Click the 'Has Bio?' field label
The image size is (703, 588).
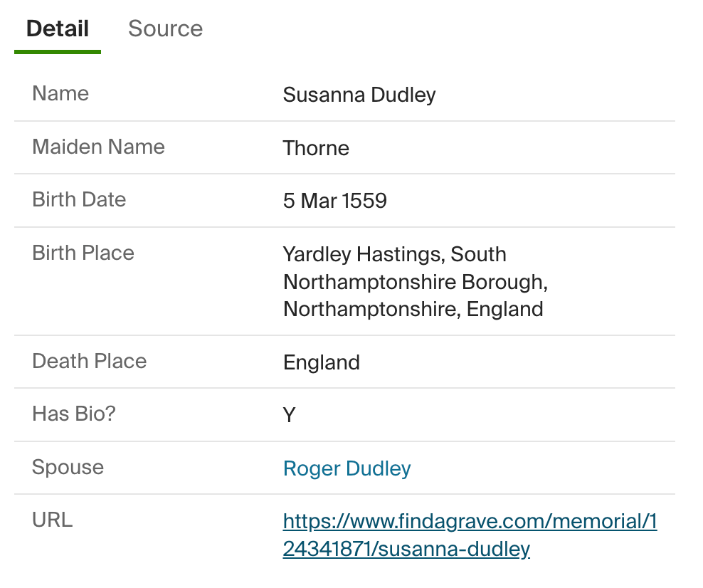(x=73, y=414)
